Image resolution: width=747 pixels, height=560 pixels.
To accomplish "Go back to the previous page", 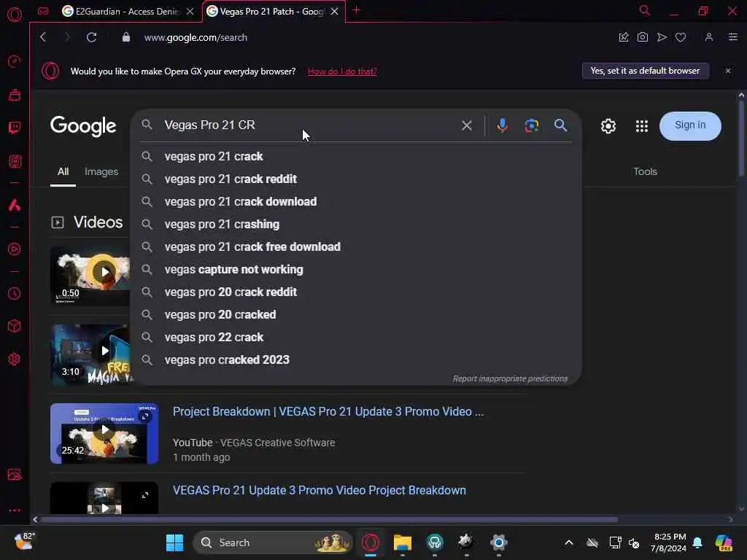I will [43, 37].
